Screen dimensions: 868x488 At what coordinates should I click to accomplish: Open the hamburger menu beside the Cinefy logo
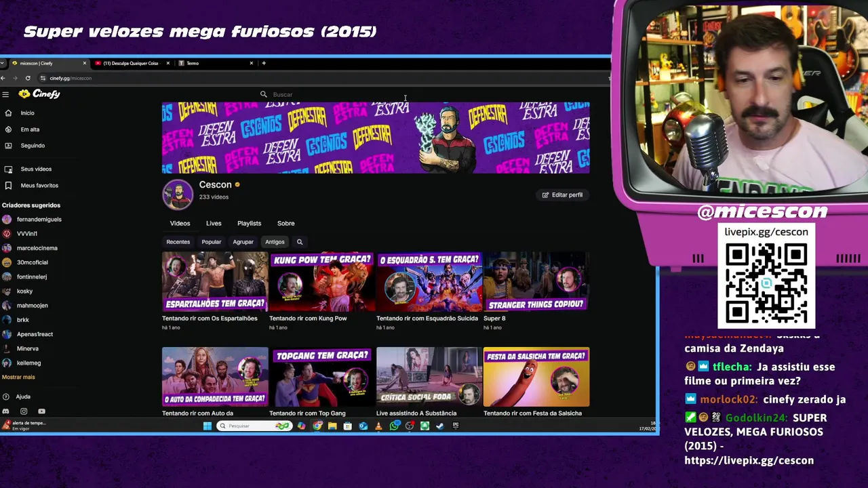coord(5,94)
